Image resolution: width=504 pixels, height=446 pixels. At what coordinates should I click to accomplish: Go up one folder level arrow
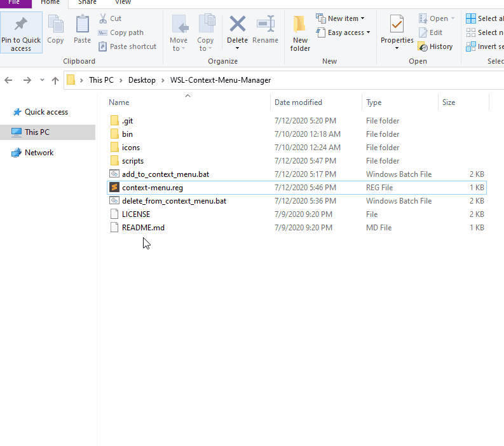coord(55,80)
